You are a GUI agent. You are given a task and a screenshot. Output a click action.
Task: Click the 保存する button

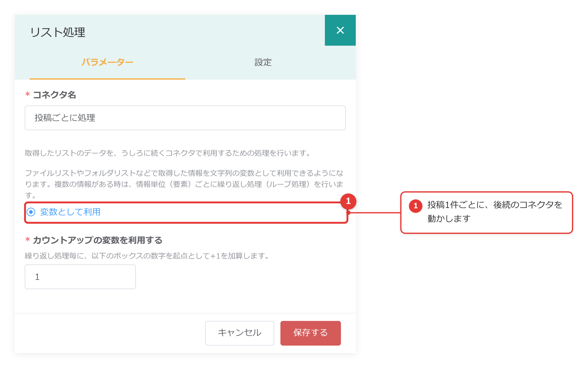[310, 333]
